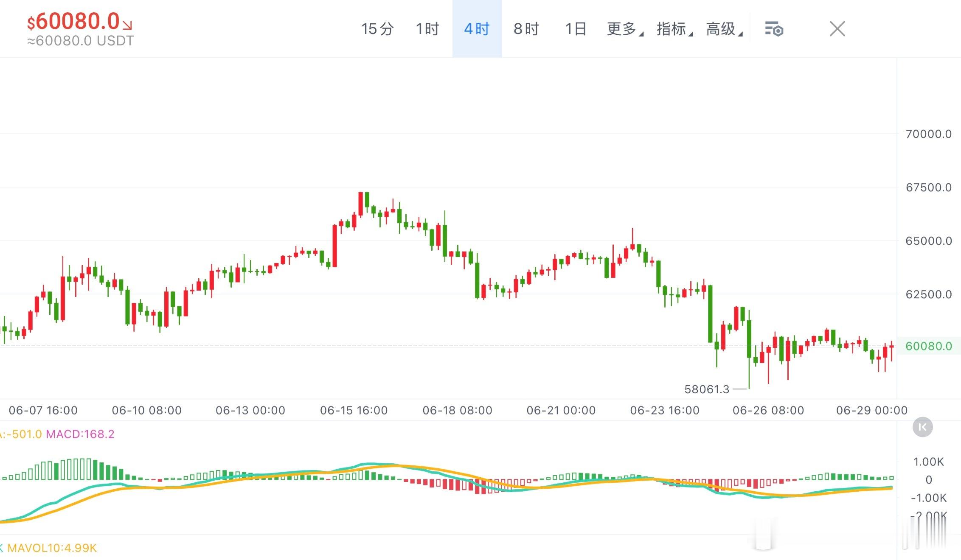Click the 06-13 00:00 time label
Image resolution: width=961 pixels, height=560 pixels.
(x=250, y=410)
